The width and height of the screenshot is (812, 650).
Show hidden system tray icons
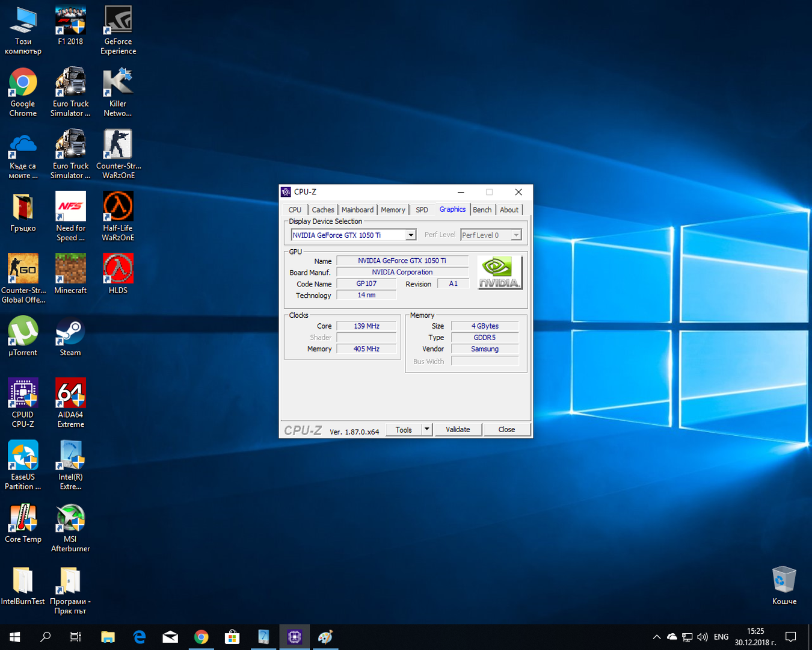tap(657, 637)
